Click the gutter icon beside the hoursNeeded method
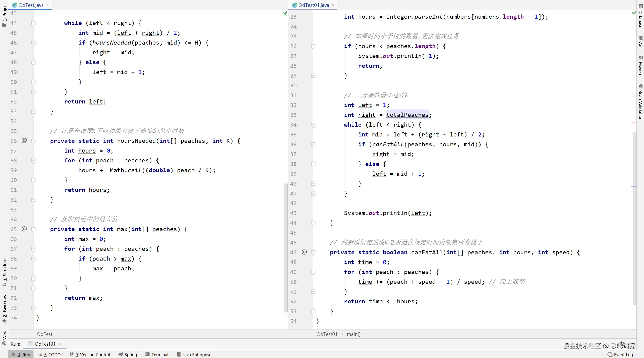Screen dimensions: 644x358 24,140
